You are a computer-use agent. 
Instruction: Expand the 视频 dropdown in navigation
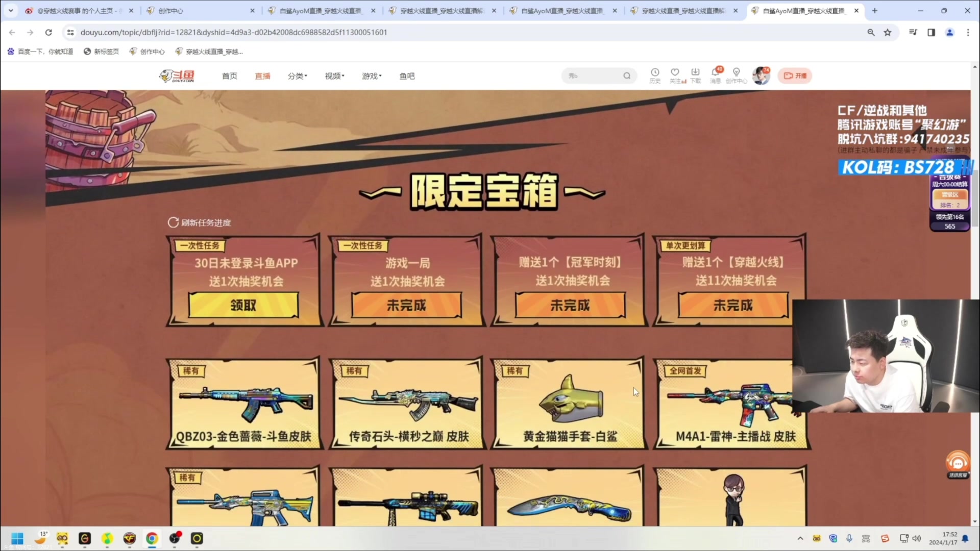335,76
